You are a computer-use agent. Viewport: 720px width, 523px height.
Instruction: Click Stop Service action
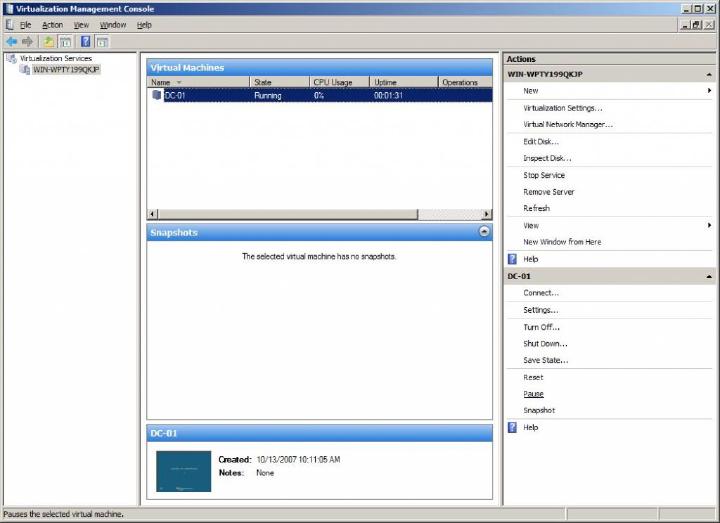pos(544,175)
